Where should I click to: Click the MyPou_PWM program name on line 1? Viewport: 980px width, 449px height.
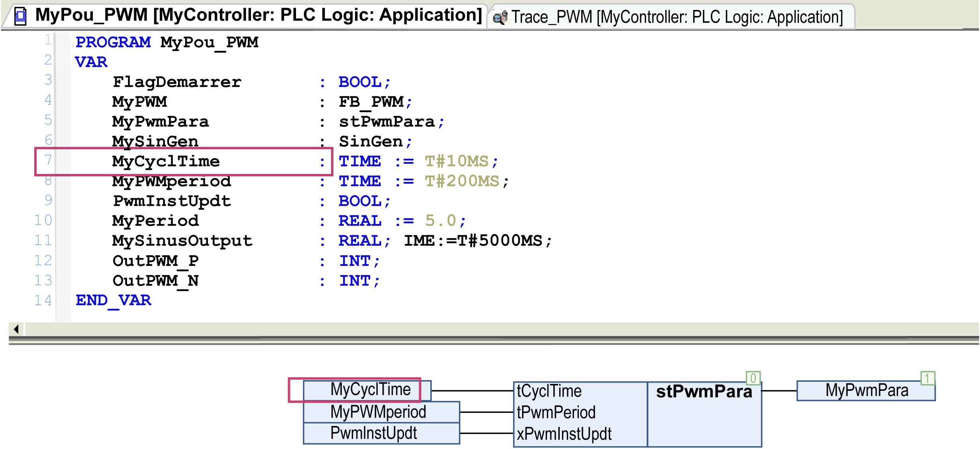(209, 42)
